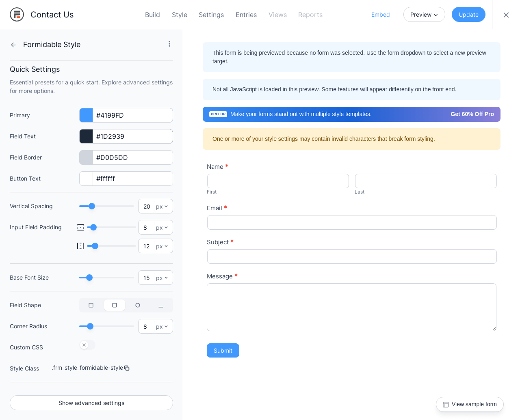Switch to the Style tab
This screenshot has width=520, height=420.
tap(180, 15)
